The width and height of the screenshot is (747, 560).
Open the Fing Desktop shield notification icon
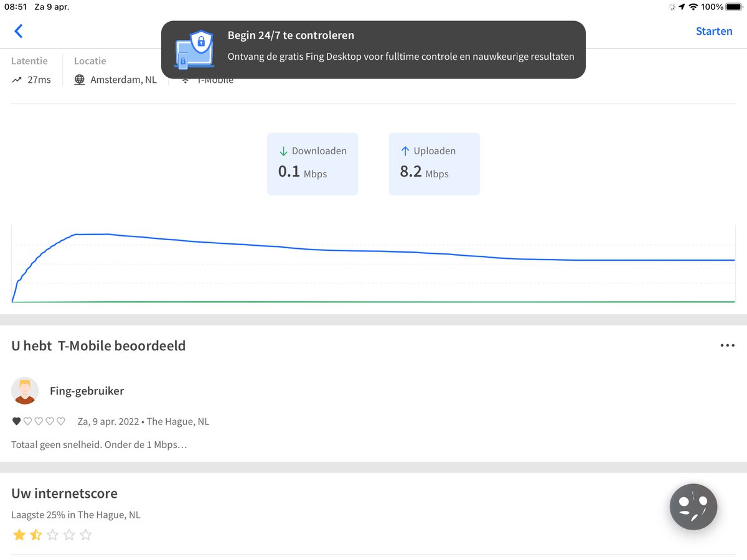click(x=194, y=51)
